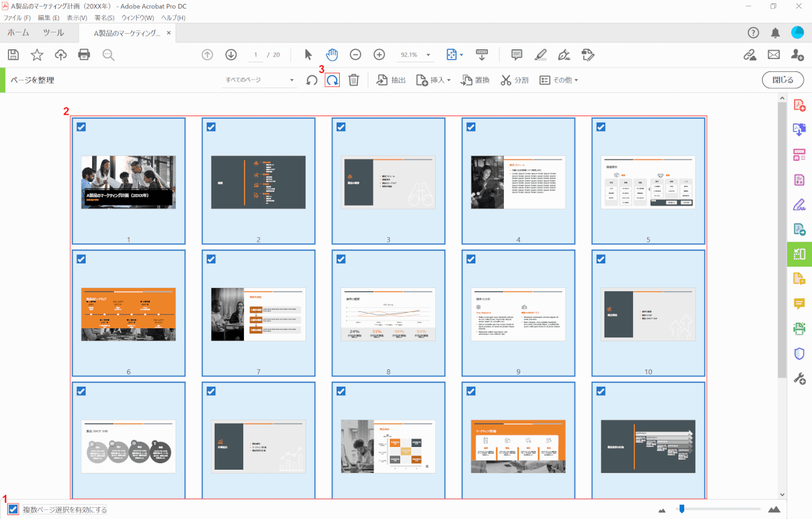Expand the 挿入 insert dropdown
The width and height of the screenshot is (812, 519).
433,80
